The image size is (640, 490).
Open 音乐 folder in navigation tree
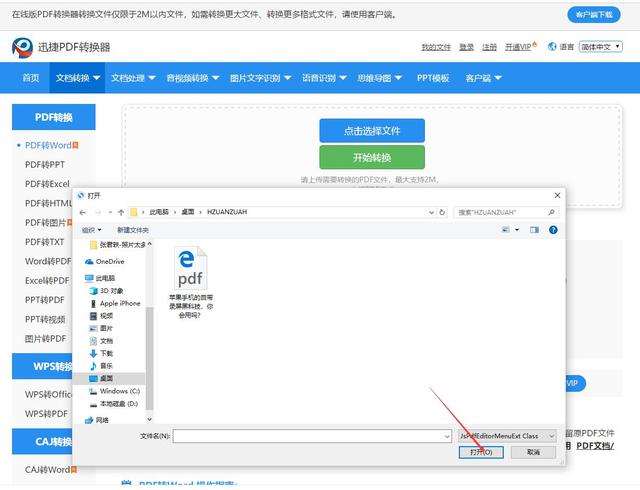coord(101,366)
